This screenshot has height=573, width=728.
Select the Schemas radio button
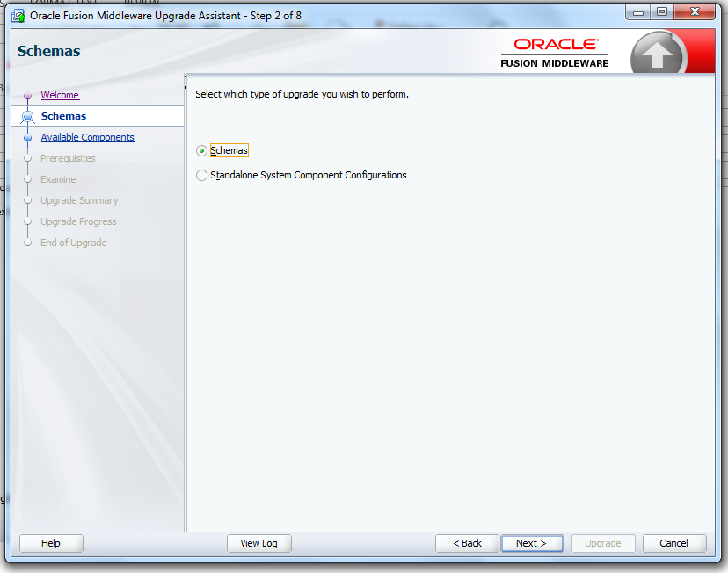201,151
